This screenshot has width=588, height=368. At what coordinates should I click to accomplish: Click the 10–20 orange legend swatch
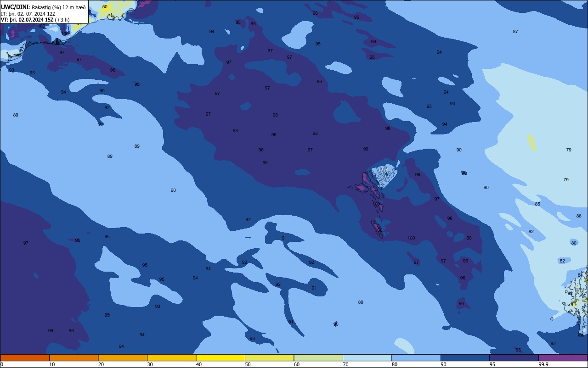(73, 357)
